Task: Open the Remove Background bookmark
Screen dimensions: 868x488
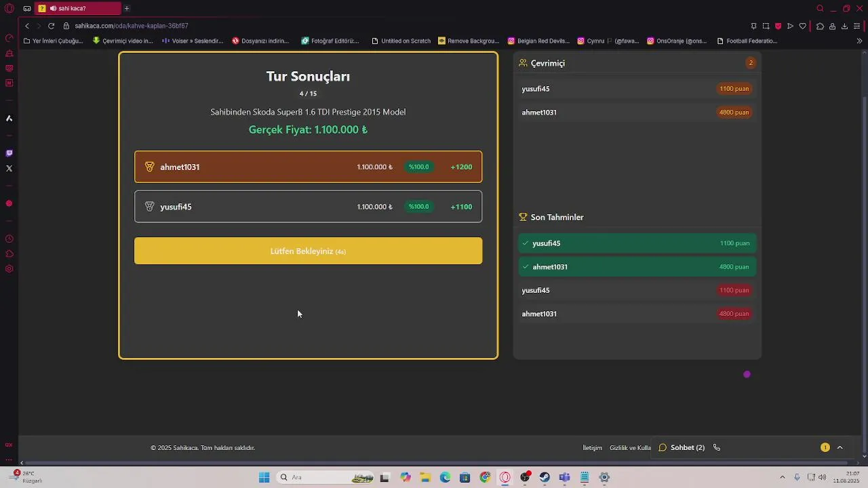Action: click(x=469, y=41)
